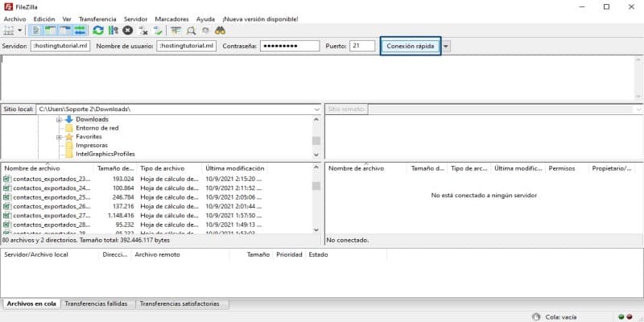The height and width of the screenshot is (322, 644).
Task: Toggle directory comparison icon
Action: coord(191,31)
